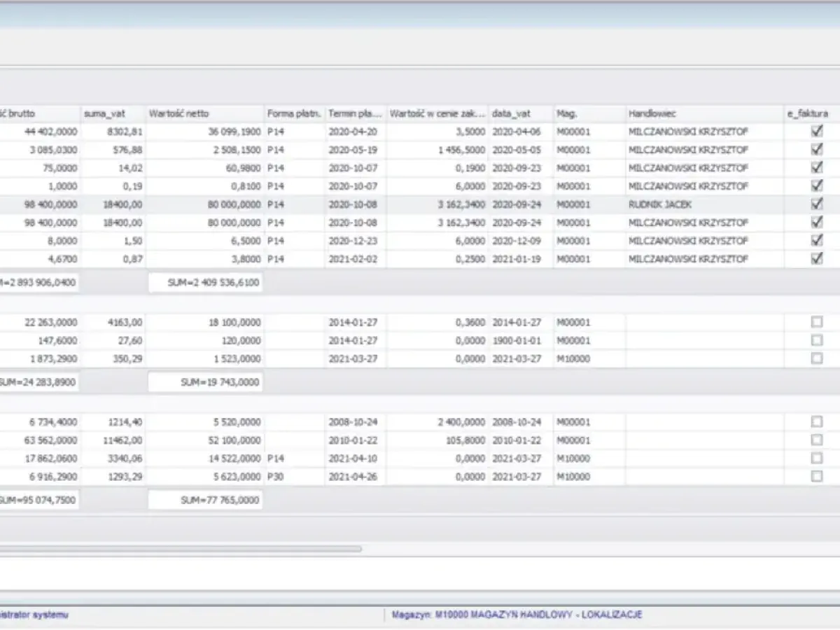Select the SUM=2 409 536,6100 total cell

pos(206,283)
